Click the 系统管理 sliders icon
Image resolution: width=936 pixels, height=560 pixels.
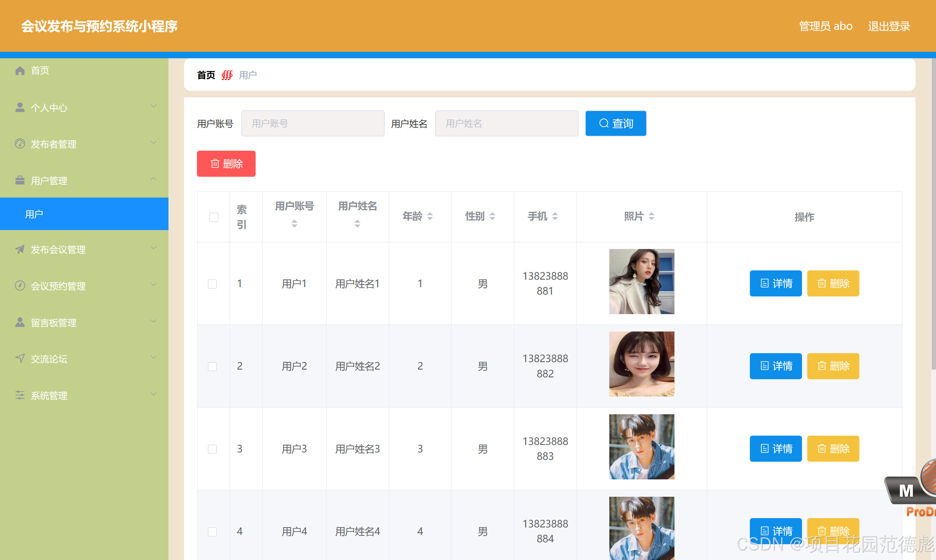click(x=20, y=395)
